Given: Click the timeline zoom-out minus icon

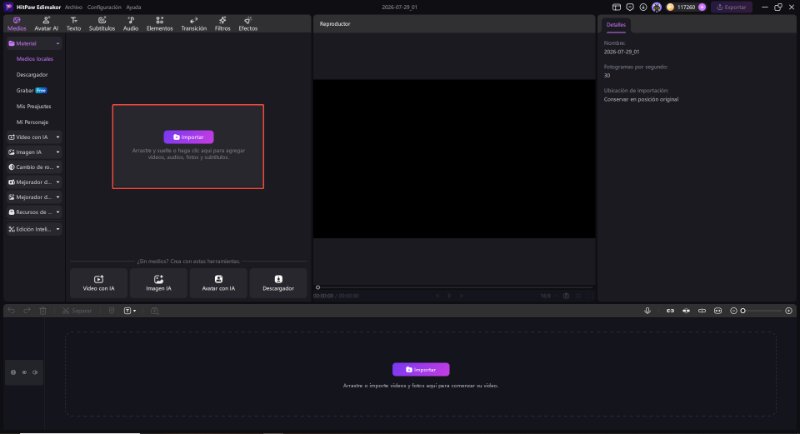Looking at the screenshot, I should click(x=733, y=311).
